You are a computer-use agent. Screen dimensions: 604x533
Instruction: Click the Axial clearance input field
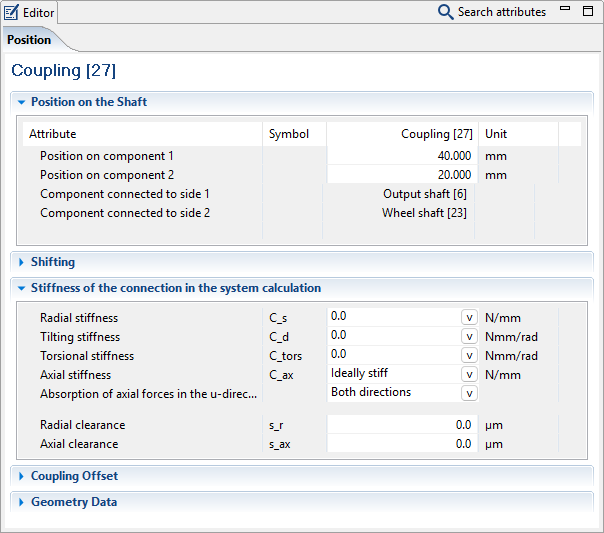click(x=402, y=444)
